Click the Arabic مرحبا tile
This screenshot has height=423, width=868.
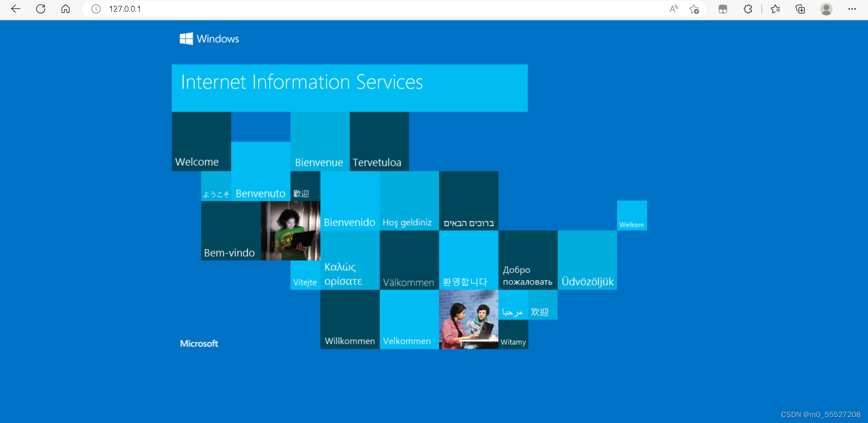(513, 305)
